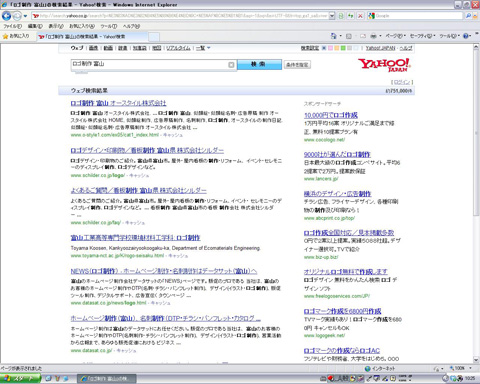
Task: Open the 編集(E) menu
Action: (x=35, y=26)
